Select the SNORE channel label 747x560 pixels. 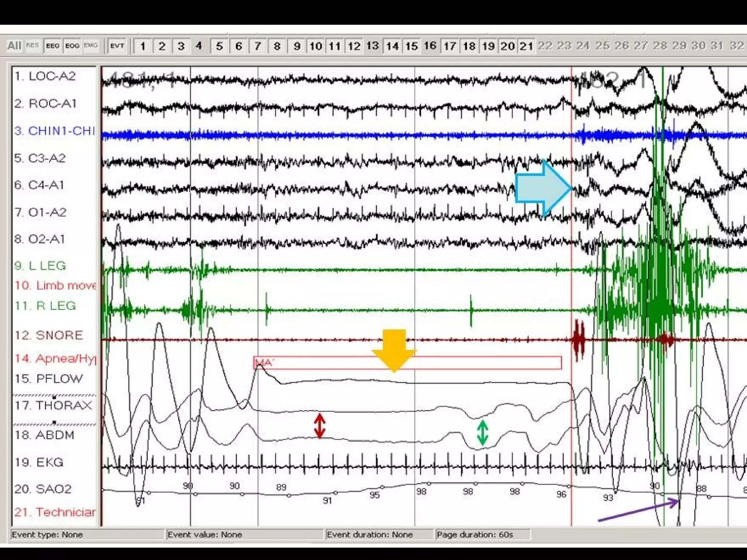pyautogui.click(x=49, y=335)
